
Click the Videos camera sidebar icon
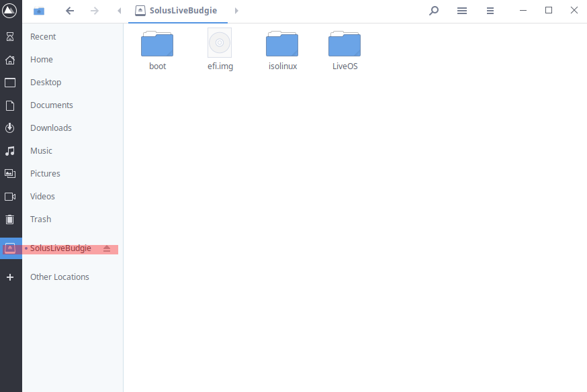coord(10,197)
